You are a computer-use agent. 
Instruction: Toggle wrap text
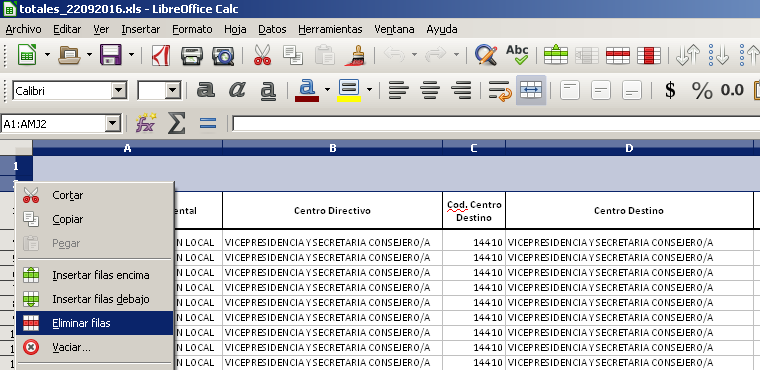click(500, 90)
